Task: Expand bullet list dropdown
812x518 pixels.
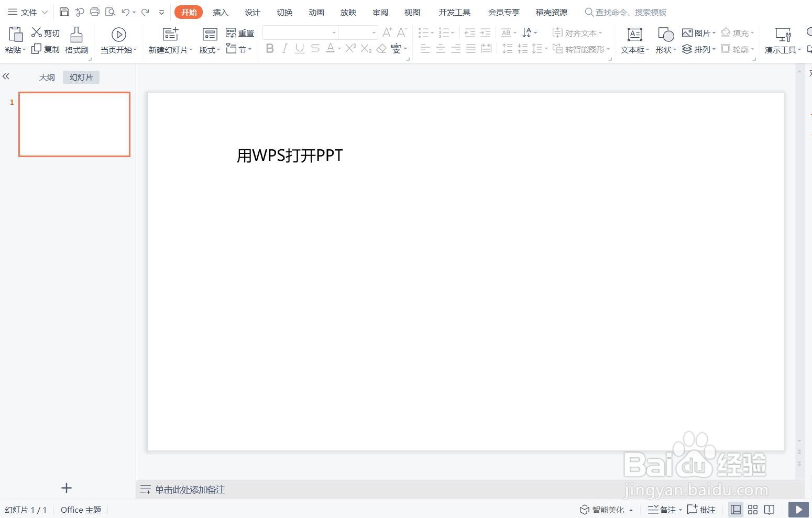Action: click(x=432, y=33)
